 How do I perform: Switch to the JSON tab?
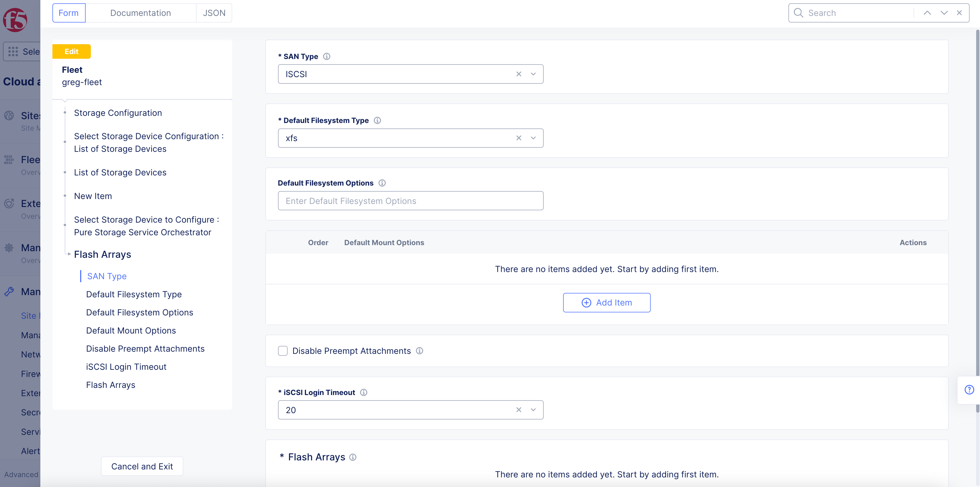[x=214, y=13]
